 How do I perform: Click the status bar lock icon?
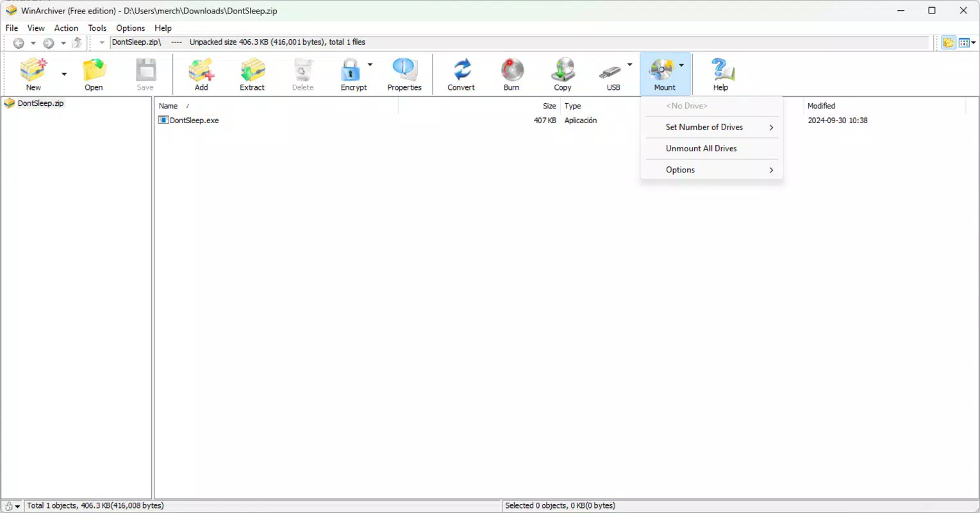8,506
